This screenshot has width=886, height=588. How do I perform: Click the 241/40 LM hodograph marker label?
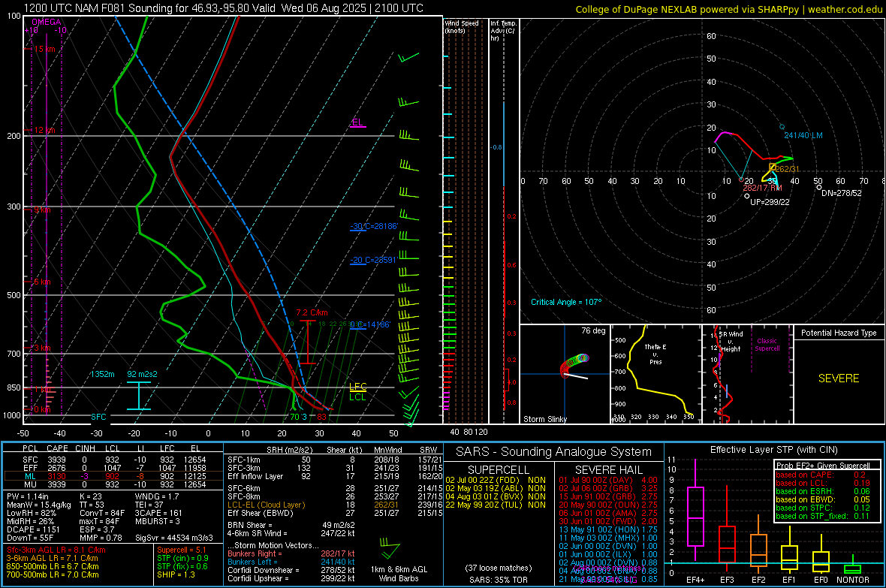(x=803, y=136)
